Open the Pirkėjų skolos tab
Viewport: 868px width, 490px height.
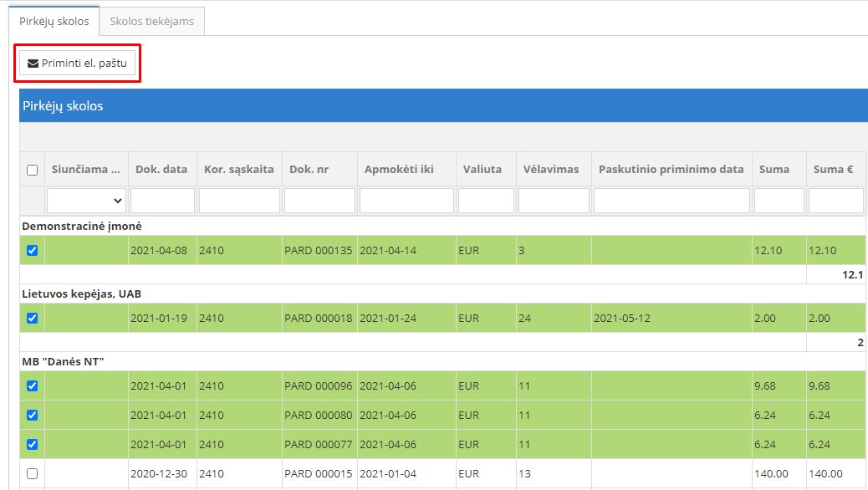(54, 21)
